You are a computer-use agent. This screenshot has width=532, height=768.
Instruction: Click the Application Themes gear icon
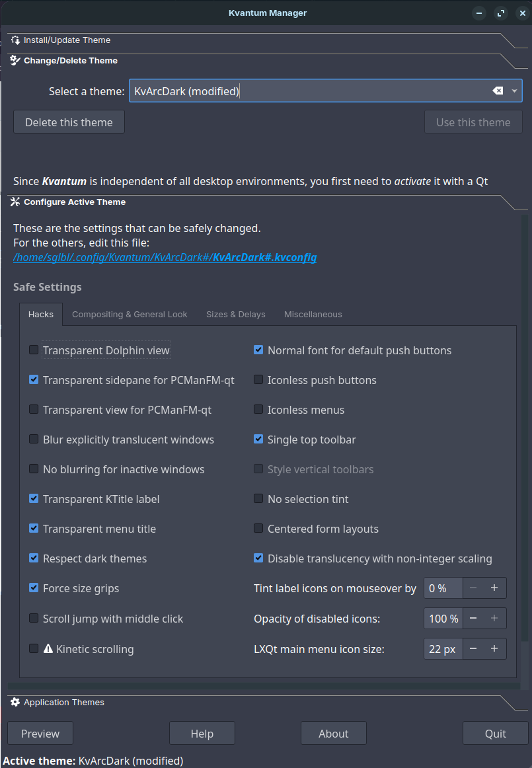coord(16,702)
